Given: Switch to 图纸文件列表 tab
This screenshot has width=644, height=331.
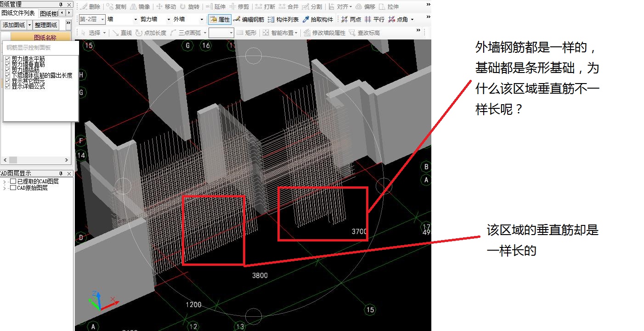Looking at the screenshot, I should (x=18, y=13).
